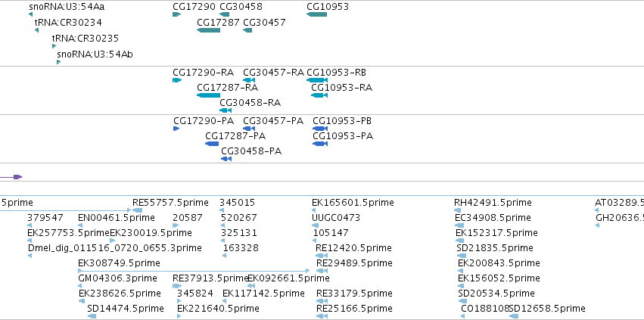Select the SD20534.5prime label
Image resolution: width=644 pixels, height=320 pixels.
click(496, 294)
